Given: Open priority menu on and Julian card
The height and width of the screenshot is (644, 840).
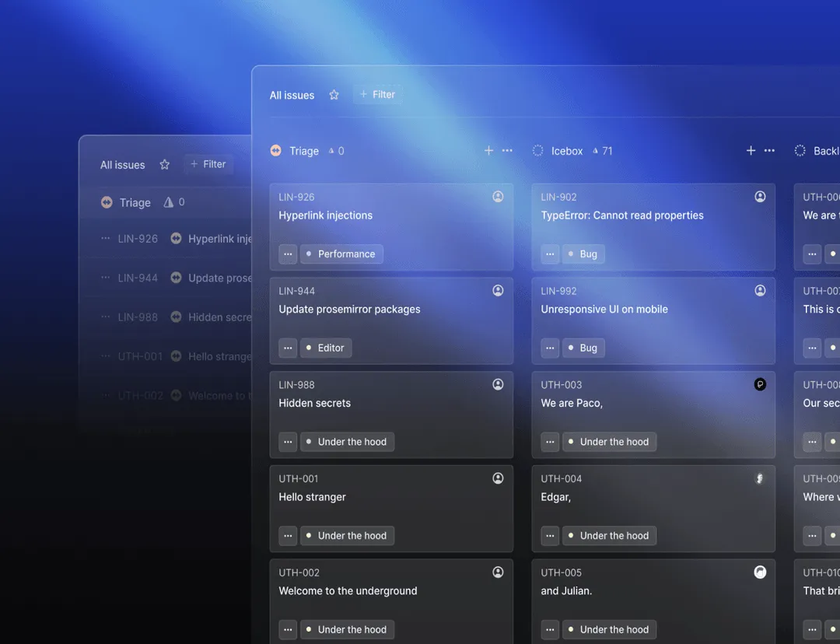Looking at the screenshot, I should point(550,629).
